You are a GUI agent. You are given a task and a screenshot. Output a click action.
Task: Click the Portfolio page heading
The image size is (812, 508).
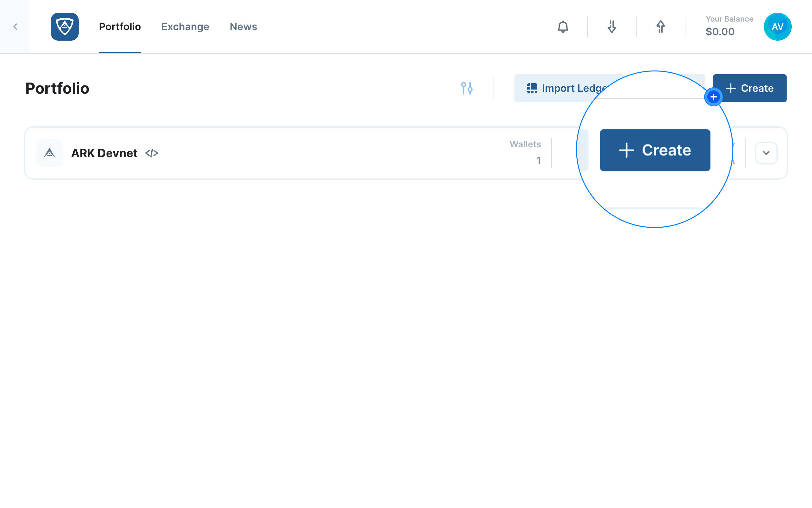click(57, 88)
